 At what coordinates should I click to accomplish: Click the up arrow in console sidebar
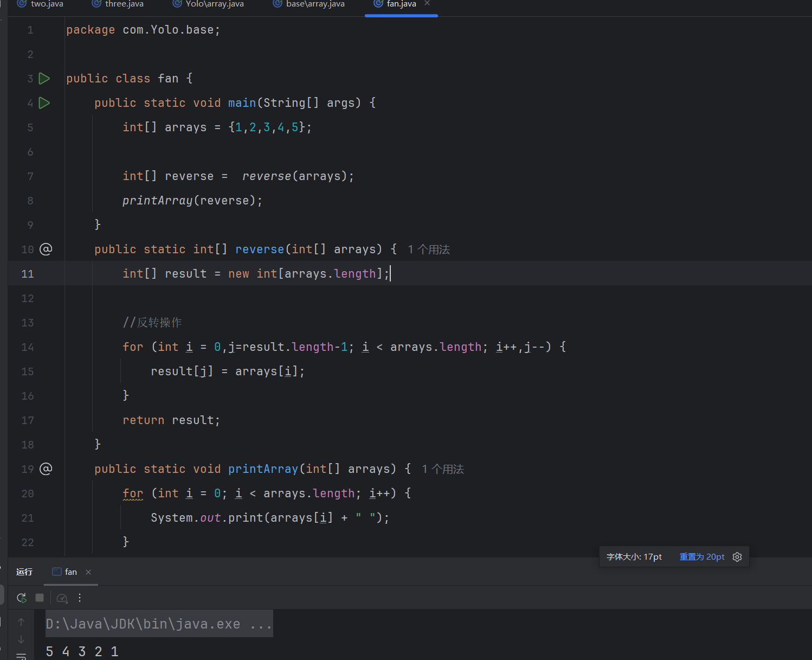point(21,622)
